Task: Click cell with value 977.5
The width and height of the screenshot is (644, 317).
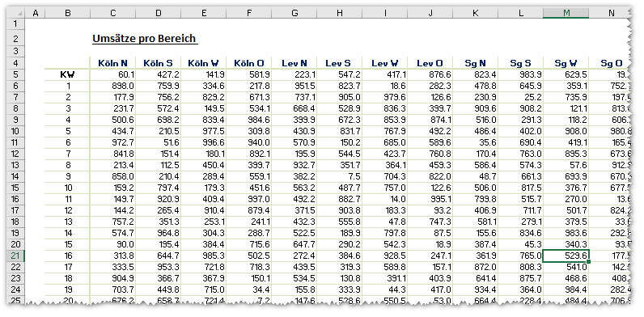Action: click(203, 131)
